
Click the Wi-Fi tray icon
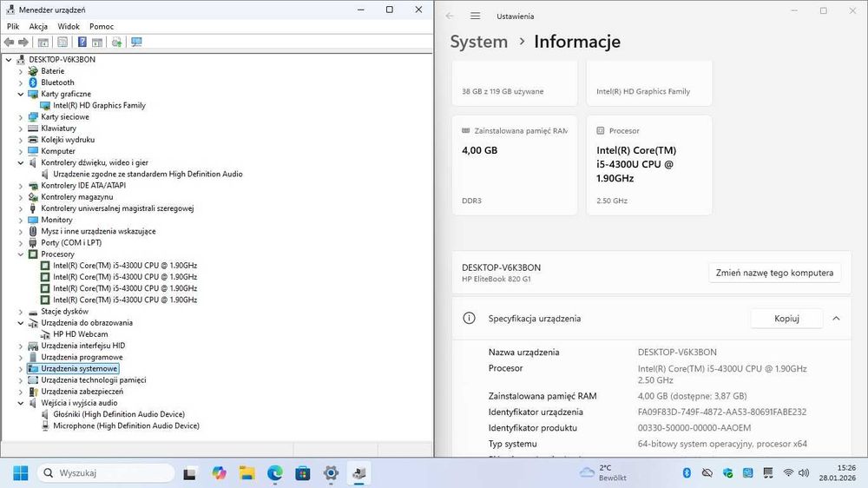coord(788,472)
